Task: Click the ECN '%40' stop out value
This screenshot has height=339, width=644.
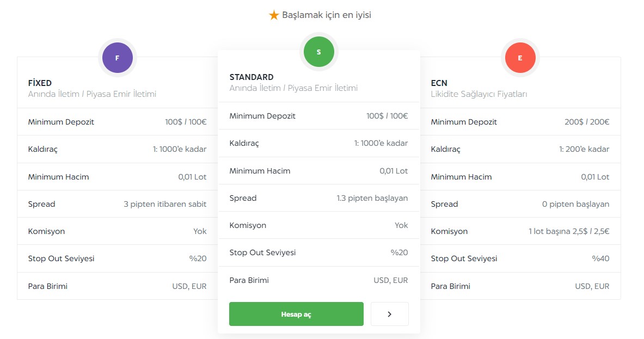Action: (x=600, y=258)
